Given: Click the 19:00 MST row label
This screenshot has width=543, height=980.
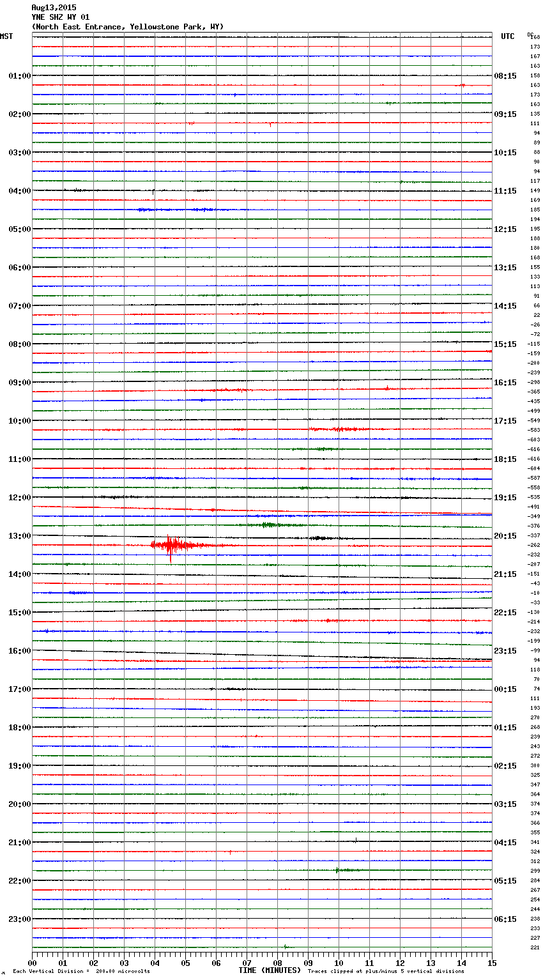Looking at the screenshot, I should (x=20, y=766).
